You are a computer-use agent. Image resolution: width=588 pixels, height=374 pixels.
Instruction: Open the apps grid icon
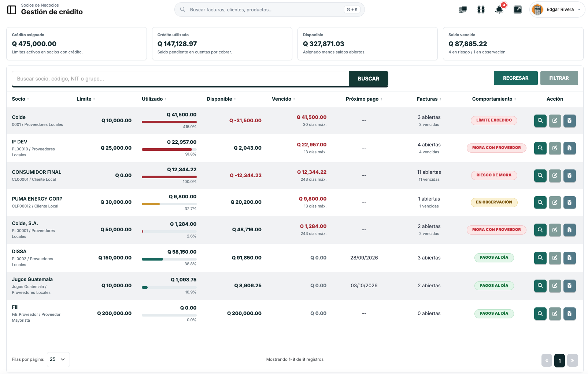pyautogui.click(x=481, y=10)
